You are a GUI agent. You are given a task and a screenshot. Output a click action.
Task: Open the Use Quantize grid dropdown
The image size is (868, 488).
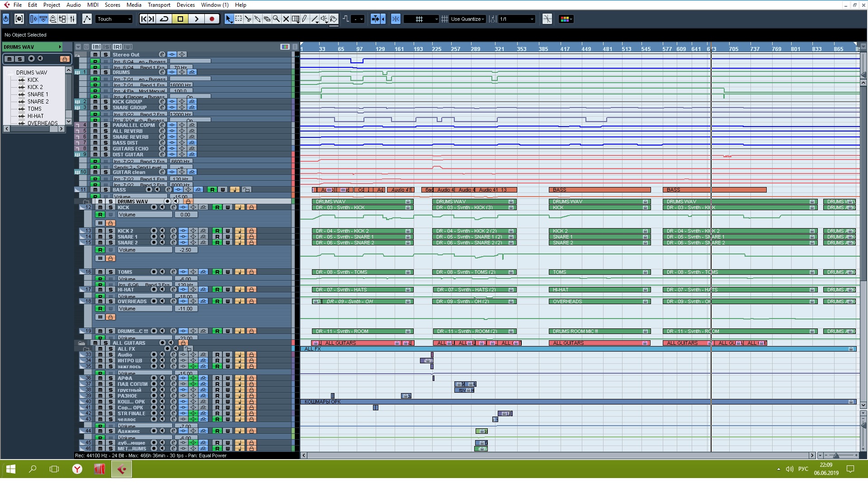[468, 19]
